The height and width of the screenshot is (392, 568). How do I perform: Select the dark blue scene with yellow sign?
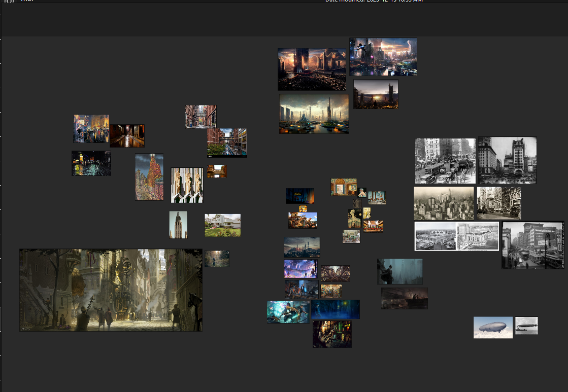point(300,196)
